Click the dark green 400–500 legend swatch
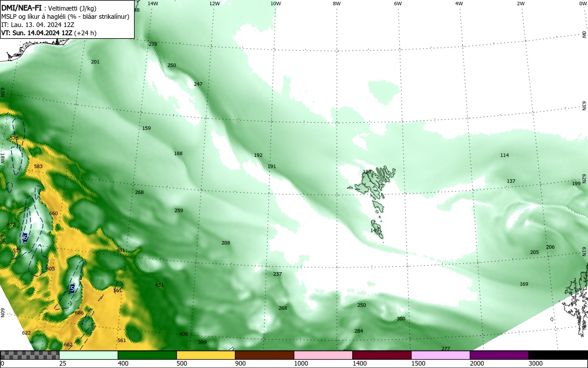Image resolution: width=588 pixels, height=368 pixels. (x=147, y=355)
